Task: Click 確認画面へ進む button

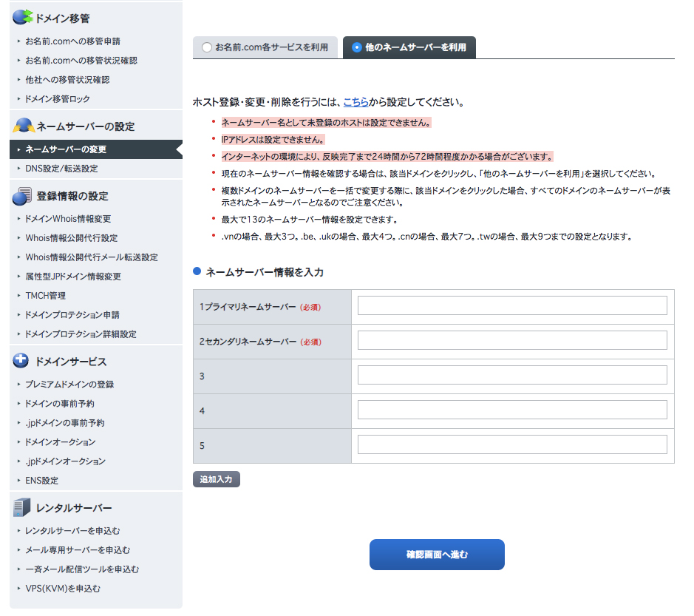Action: click(x=437, y=555)
